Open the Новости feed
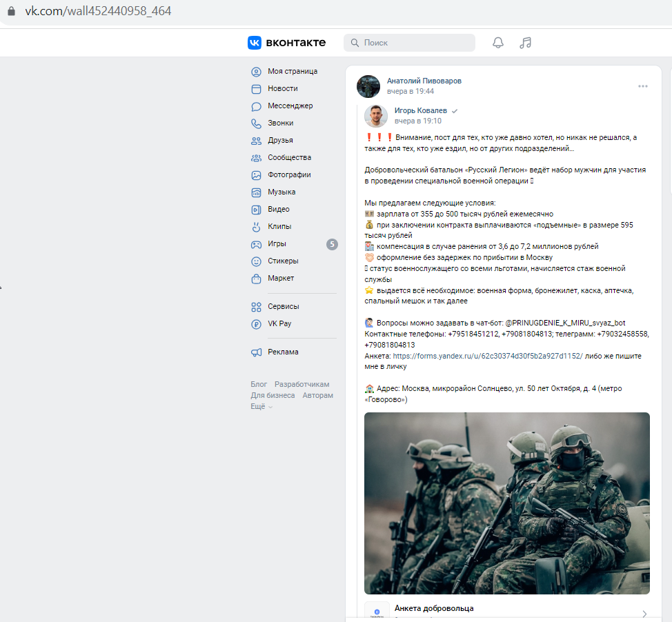 click(283, 88)
